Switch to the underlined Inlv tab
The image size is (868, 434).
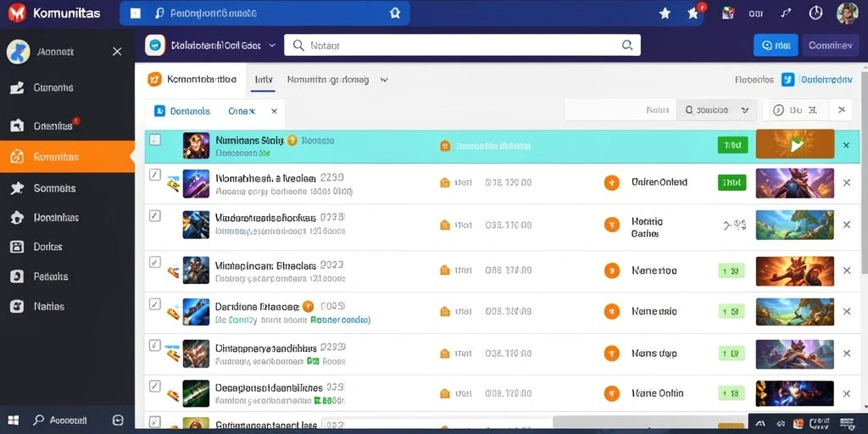(264, 80)
